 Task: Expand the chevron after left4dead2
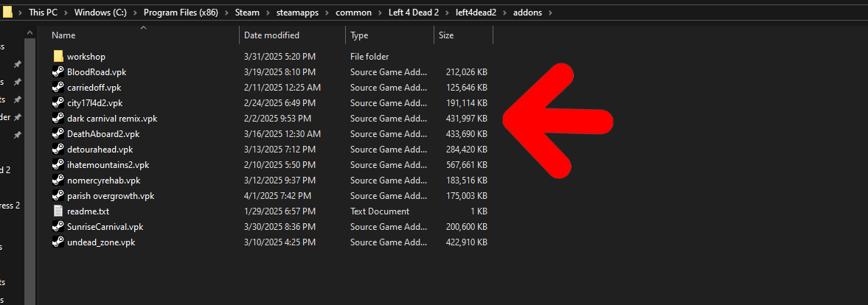point(504,12)
